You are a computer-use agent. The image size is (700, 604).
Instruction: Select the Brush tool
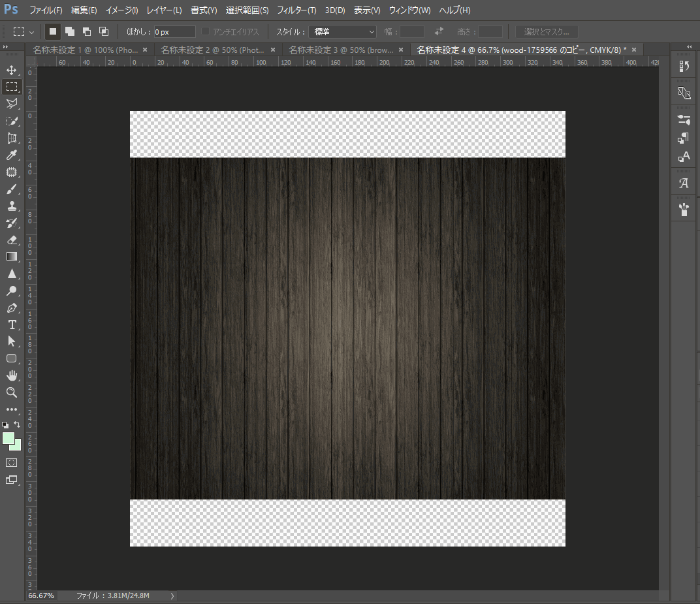coord(12,189)
